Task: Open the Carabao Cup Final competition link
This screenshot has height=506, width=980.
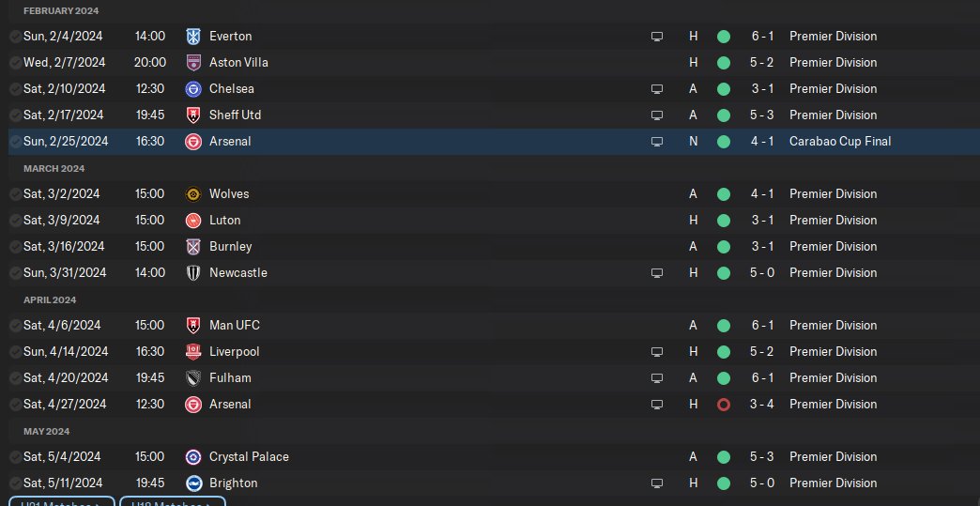Action: pyautogui.click(x=839, y=142)
